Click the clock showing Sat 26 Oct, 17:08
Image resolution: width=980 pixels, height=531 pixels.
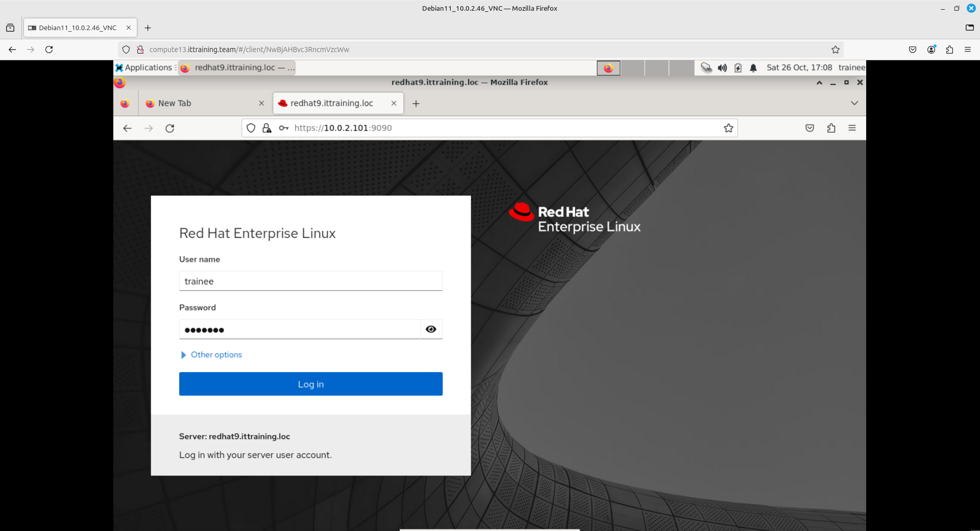[x=799, y=67]
